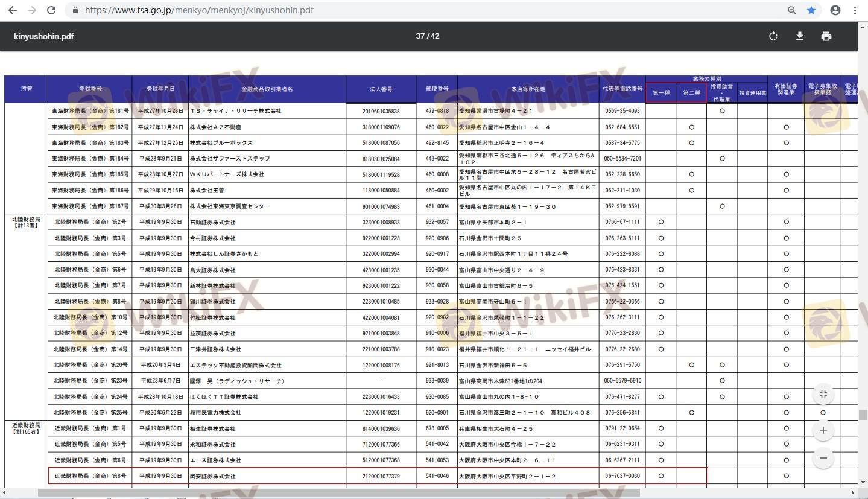Click postal code 479-0818
Screen dimensions: 868x499
coord(437,111)
